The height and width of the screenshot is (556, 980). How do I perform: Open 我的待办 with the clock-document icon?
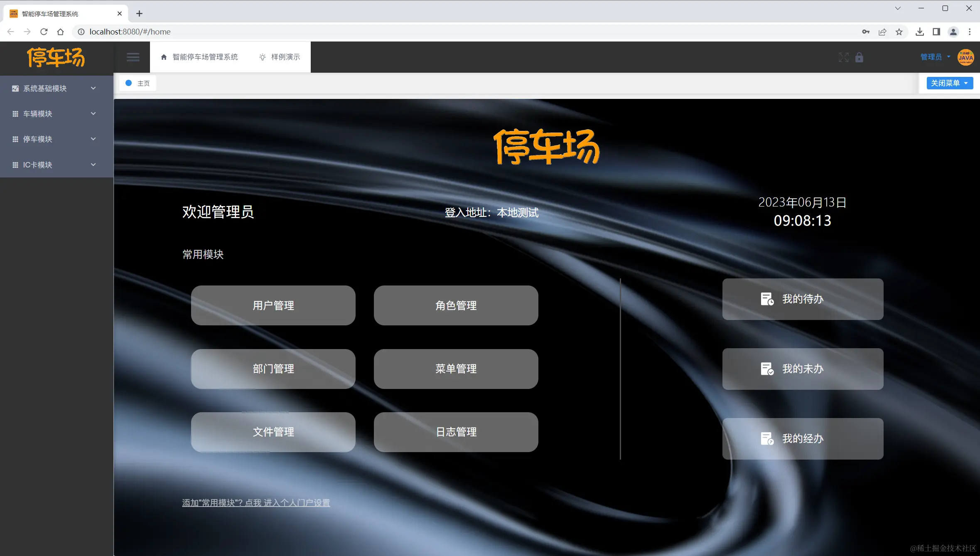point(768,299)
